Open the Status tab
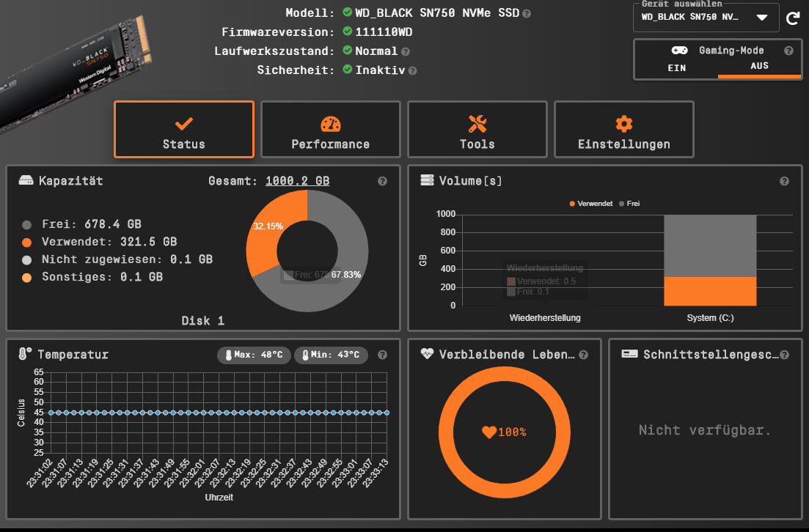The height and width of the screenshot is (532, 809). 184,130
